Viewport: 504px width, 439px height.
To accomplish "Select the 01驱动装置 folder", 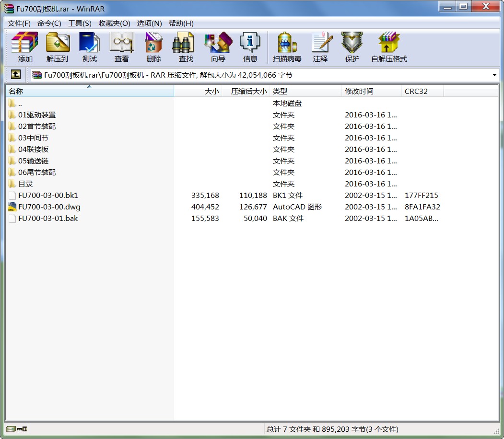I will tap(36, 115).
